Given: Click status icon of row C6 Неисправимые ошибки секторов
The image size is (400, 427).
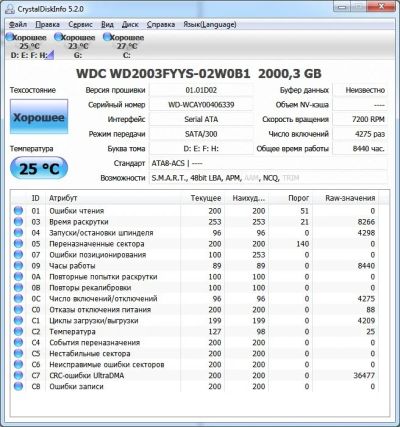Looking at the screenshot, I should [18, 365].
